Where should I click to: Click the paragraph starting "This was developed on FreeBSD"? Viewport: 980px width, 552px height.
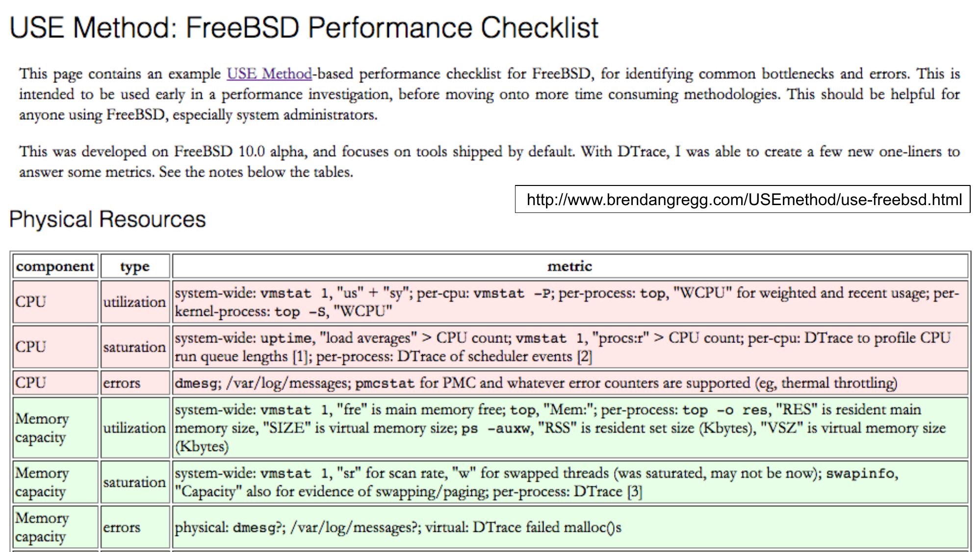(x=489, y=161)
